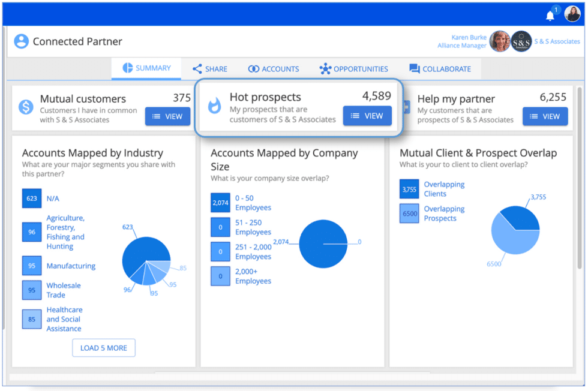Click Karen Burke's profile photo
The image size is (588, 391).
(500, 41)
